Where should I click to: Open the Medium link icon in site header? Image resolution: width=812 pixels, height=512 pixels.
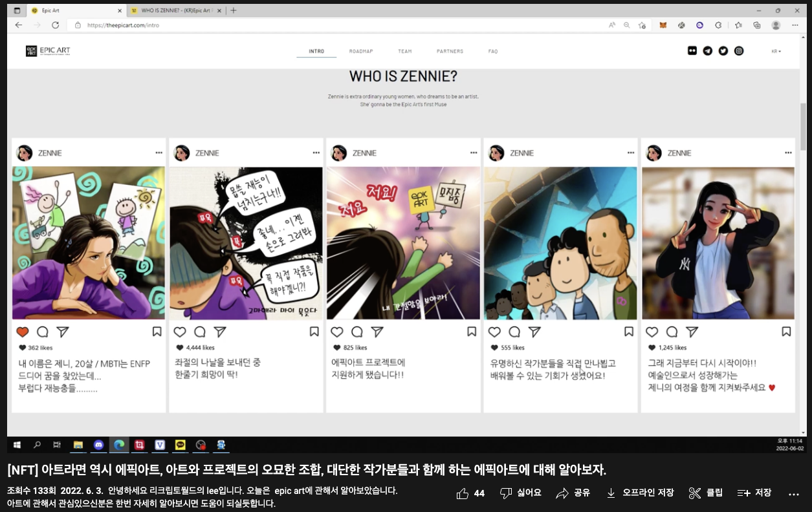(692, 51)
